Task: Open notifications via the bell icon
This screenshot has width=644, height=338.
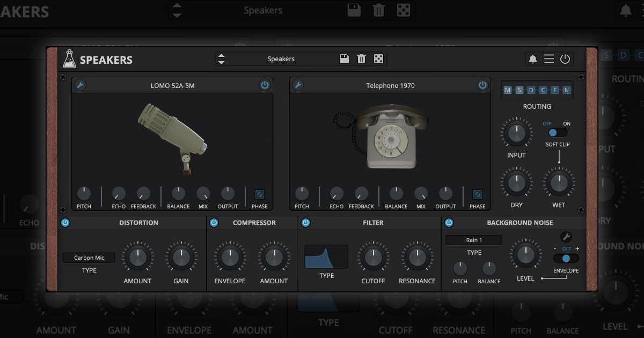Action: pyautogui.click(x=533, y=59)
